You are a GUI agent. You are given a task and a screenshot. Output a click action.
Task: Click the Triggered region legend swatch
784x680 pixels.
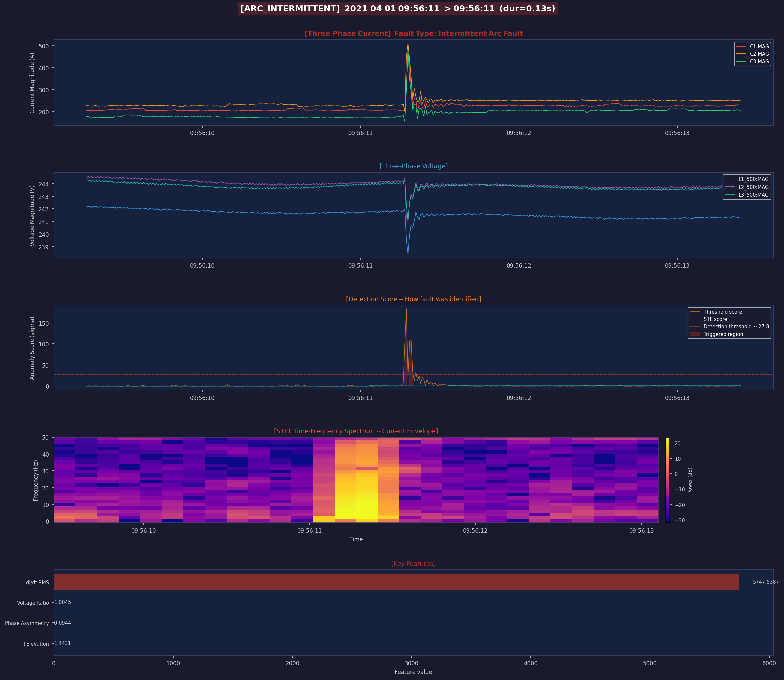click(695, 334)
